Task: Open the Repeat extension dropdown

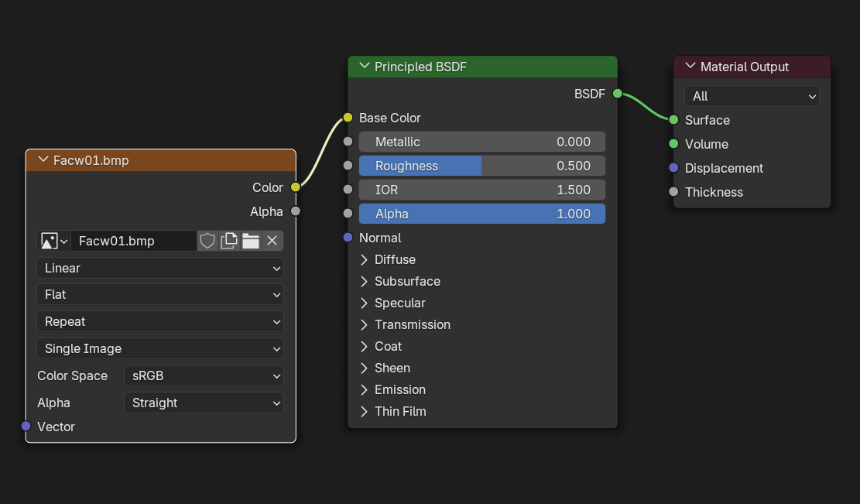Action: point(160,321)
